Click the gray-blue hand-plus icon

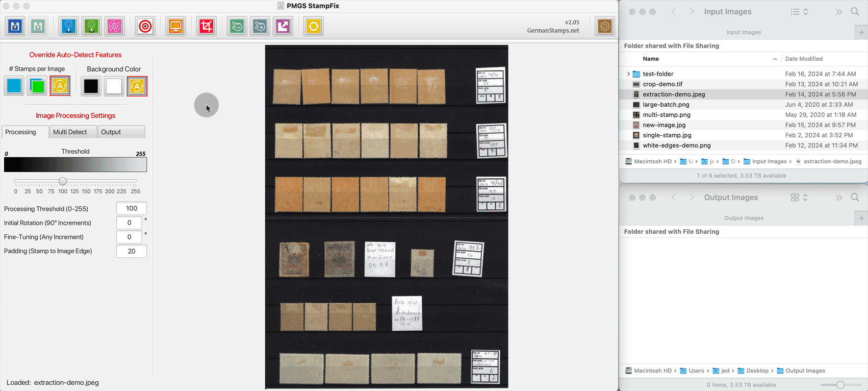260,26
